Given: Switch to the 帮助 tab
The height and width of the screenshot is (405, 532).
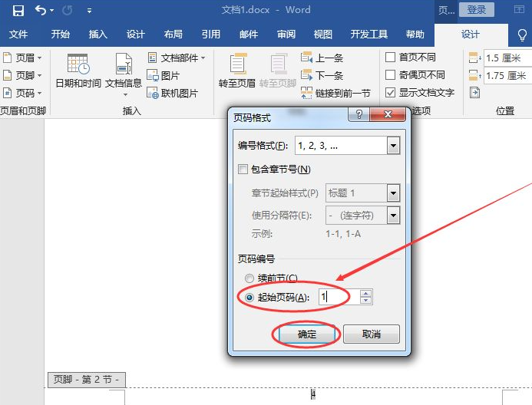Looking at the screenshot, I should (415, 35).
